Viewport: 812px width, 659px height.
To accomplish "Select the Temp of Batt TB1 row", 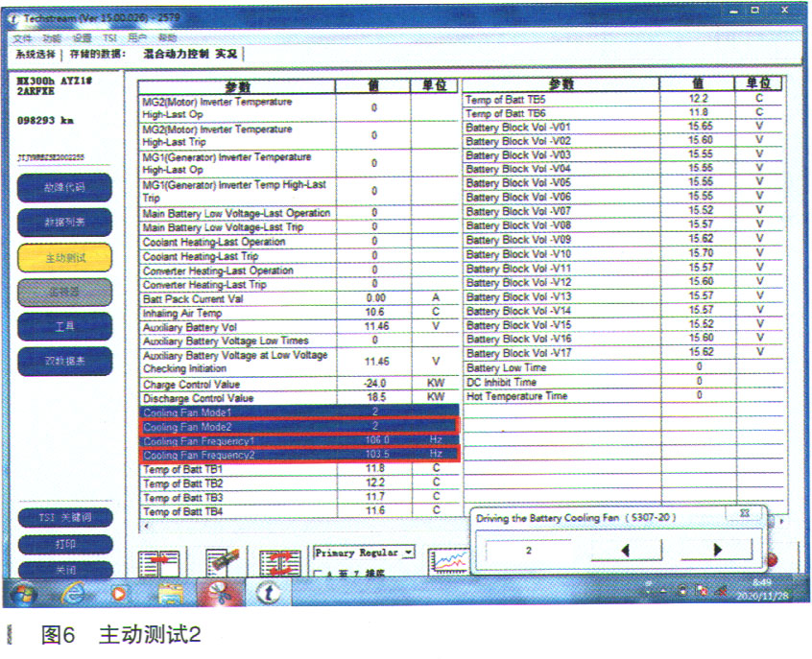I will [299, 469].
